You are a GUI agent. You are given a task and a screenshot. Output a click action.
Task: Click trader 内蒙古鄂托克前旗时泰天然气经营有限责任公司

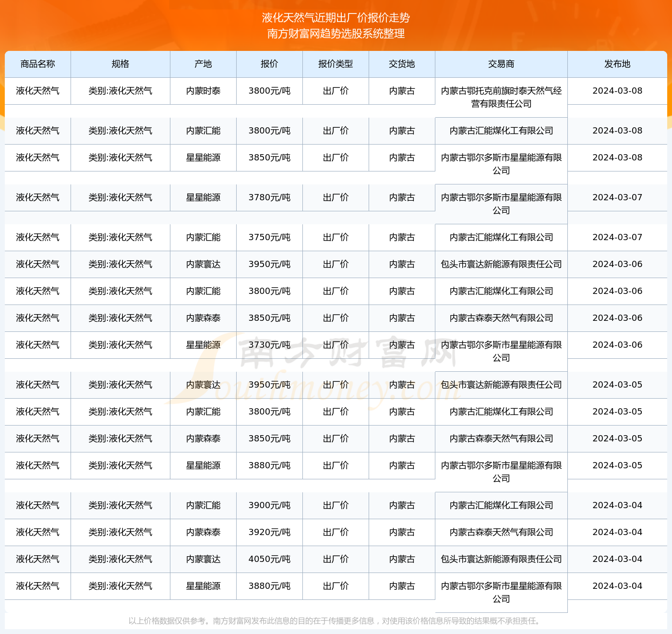tap(502, 97)
